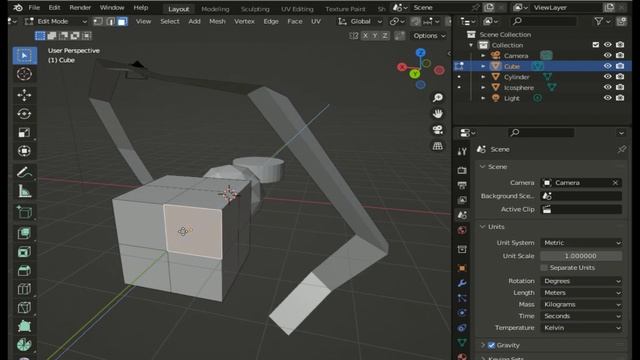Image resolution: width=640 pixels, height=360 pixels.
Task: Toggle X axis mirror button
Action: coord(365,36)
